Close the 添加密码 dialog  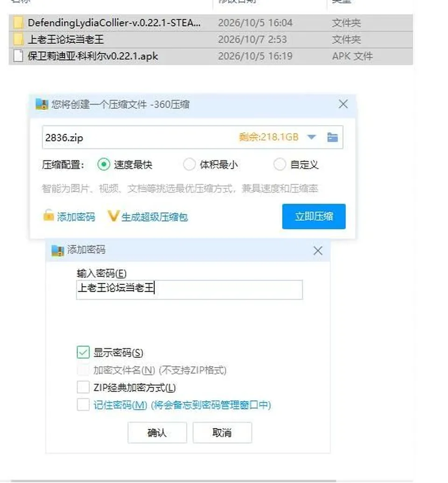click(x=318, y=251)
